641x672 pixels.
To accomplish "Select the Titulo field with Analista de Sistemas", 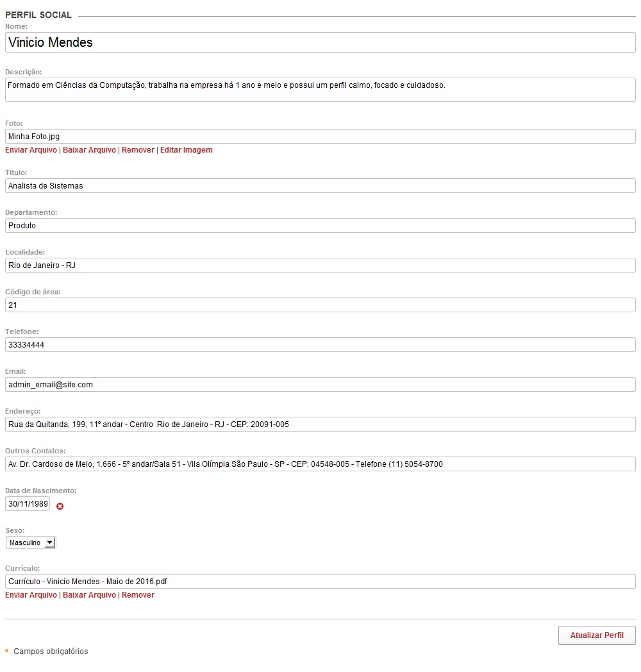I will tap(320, 185).
